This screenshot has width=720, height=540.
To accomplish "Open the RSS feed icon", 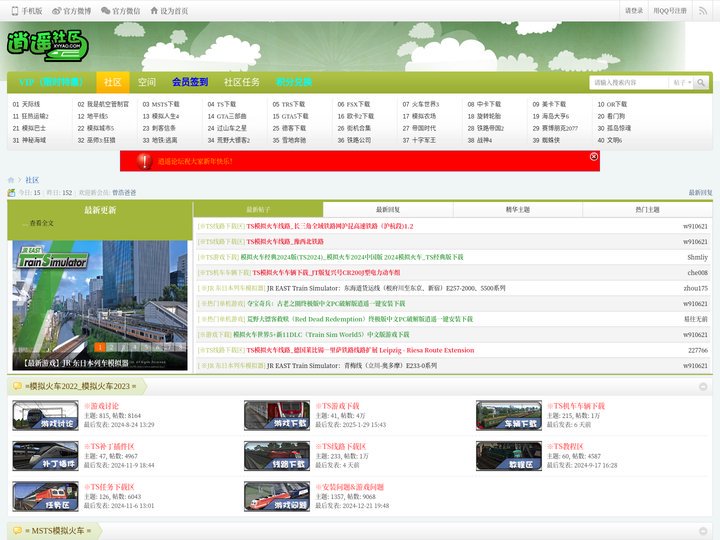I will point(703,11).
